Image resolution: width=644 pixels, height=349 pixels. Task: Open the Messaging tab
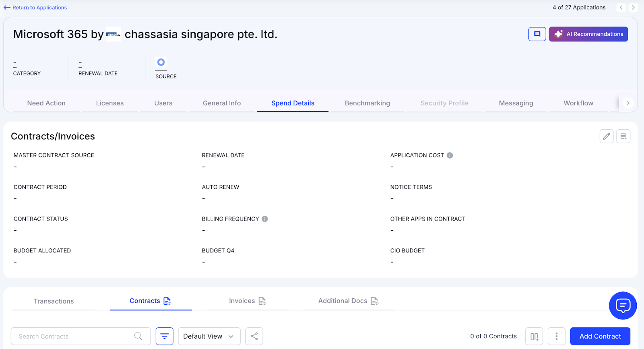tap(516, 103)
